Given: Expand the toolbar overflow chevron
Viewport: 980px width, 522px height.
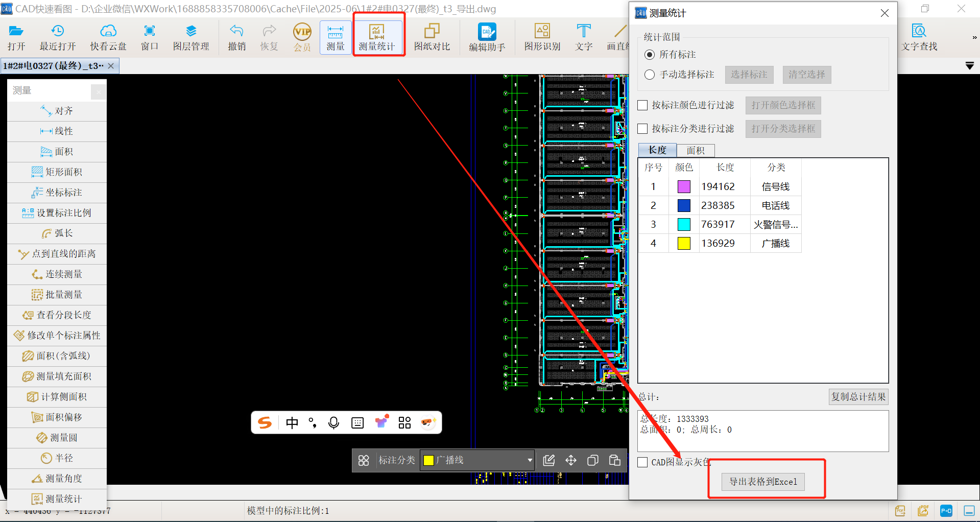Looking at the screenshot, I should coord(974,37).
